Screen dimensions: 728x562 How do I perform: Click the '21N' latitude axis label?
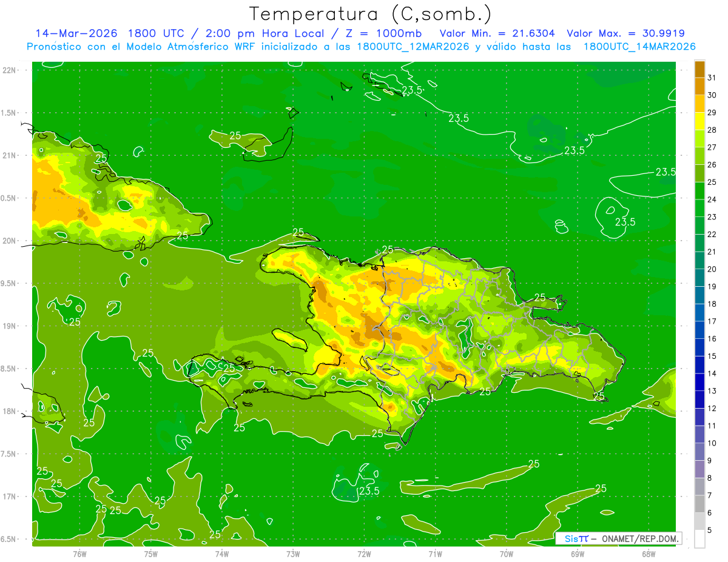pyautogui.click(x=8, y=155)
